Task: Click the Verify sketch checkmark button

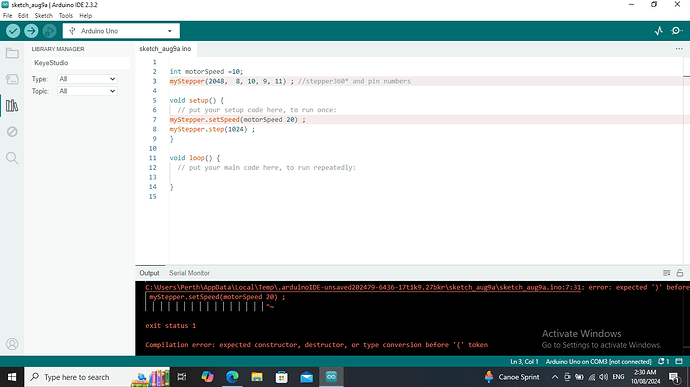Action: (13, 31)
